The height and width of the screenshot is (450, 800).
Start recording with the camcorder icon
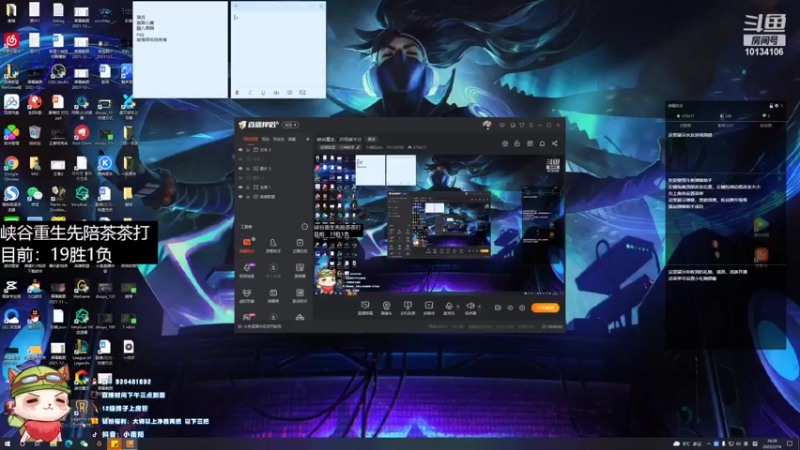[x=498, y=308]
